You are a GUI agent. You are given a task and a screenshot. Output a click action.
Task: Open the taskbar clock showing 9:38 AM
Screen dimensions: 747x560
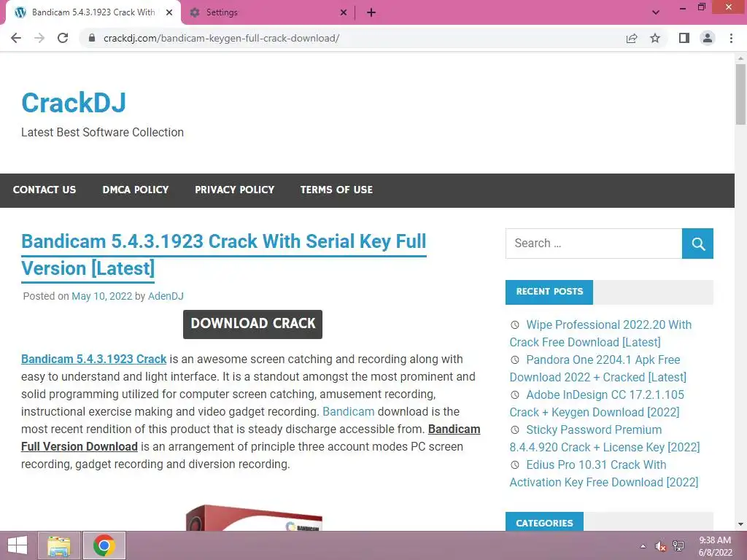[x=715, y=546]
